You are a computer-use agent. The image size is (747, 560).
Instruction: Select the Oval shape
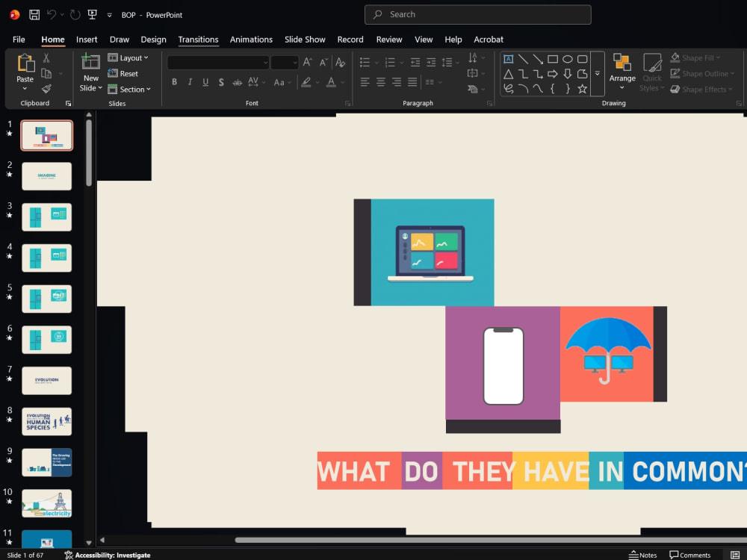[568, 59]
